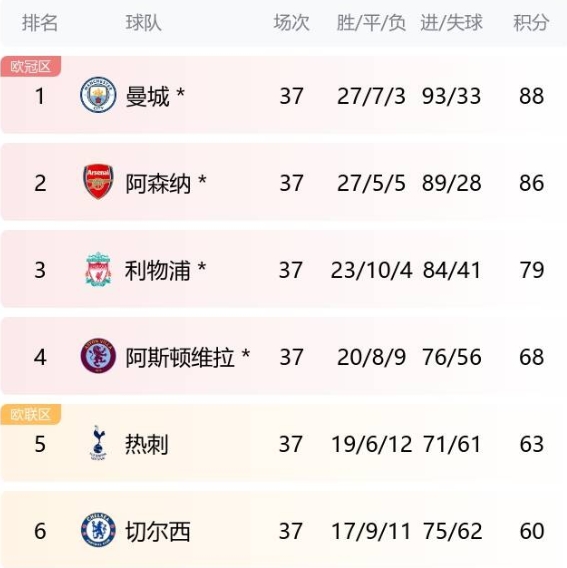Open the 热刺 team page

click(147, 444)
